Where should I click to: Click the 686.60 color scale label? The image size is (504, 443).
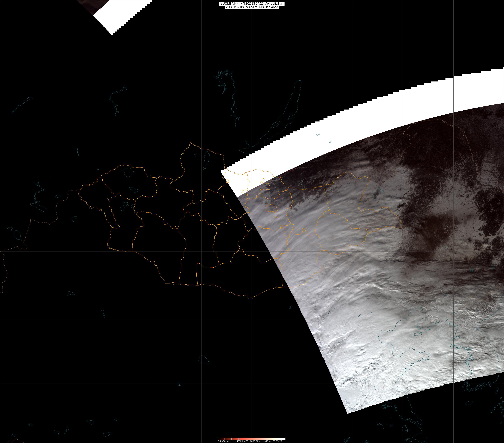pyautogui.click(x=272, y=441)
